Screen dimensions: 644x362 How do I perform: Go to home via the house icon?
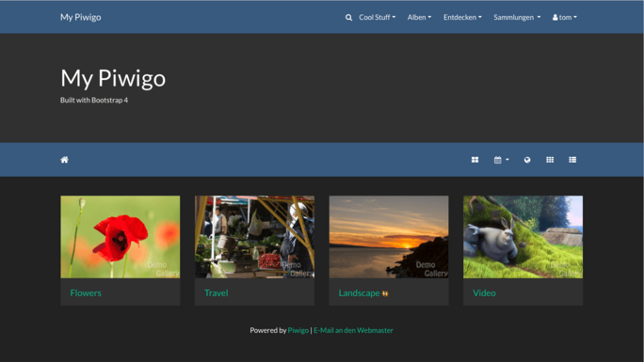[x=64, y=160]
